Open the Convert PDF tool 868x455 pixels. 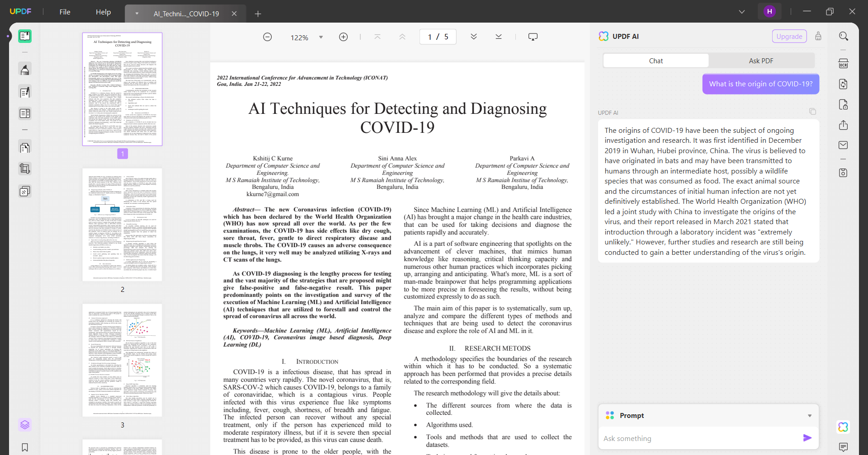click(x=844, y=84)
